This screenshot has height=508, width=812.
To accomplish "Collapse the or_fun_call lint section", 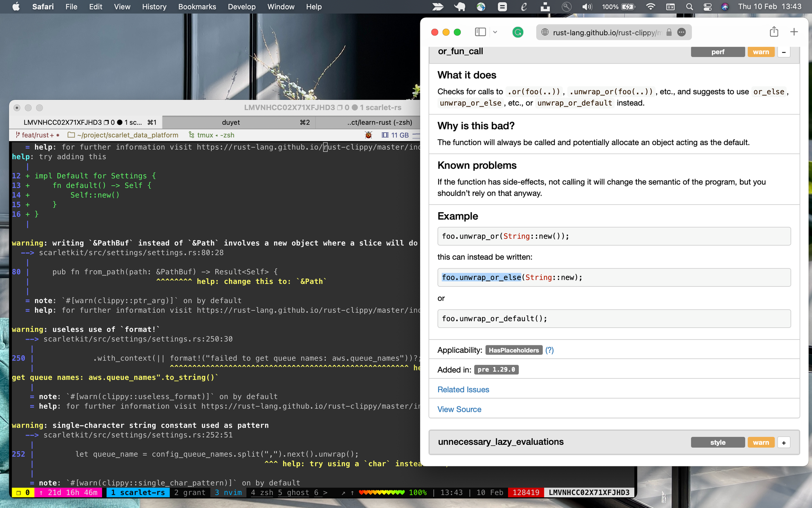I will click(784, 52).
